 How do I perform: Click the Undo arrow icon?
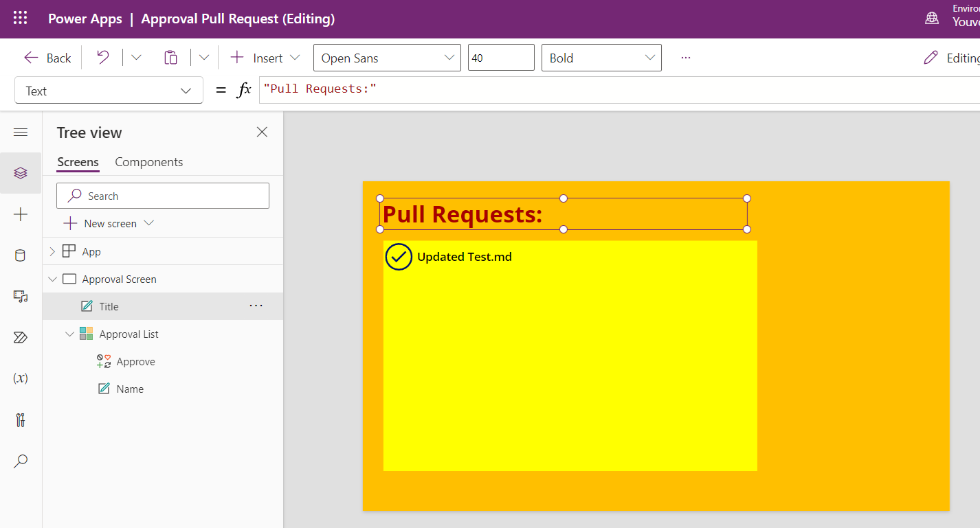100,58
